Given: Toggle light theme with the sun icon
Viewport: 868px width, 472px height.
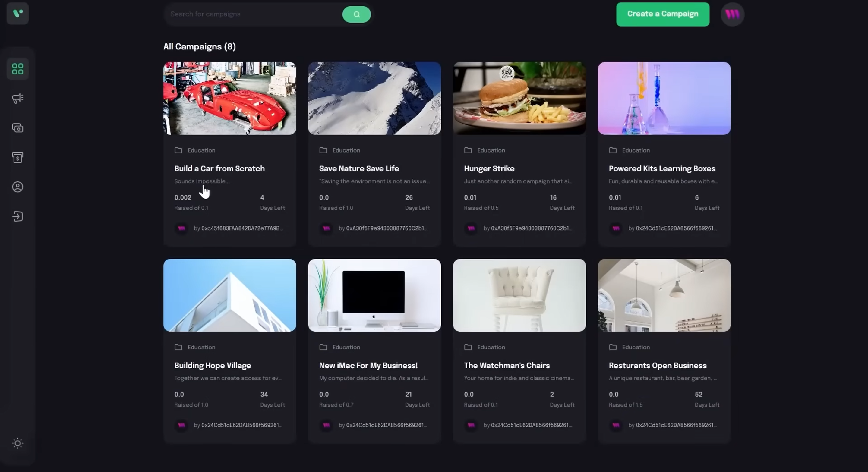Looking at the screenshot, I should [x=17, y=443].
